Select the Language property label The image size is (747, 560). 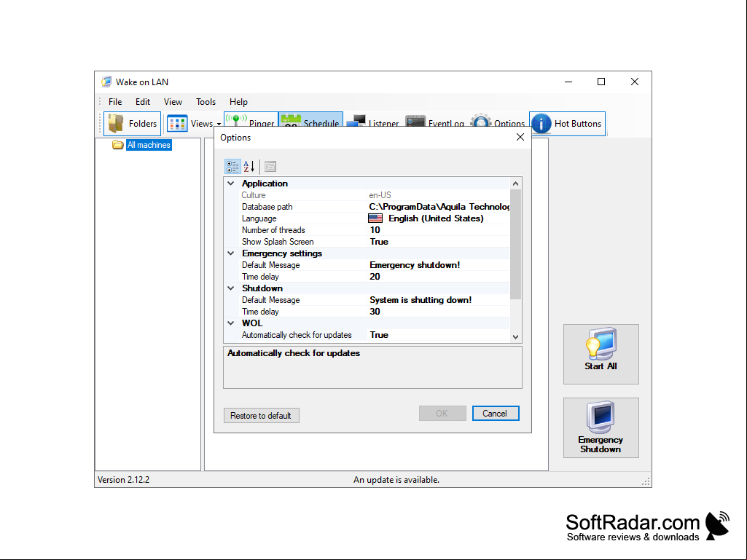point(259,218)
